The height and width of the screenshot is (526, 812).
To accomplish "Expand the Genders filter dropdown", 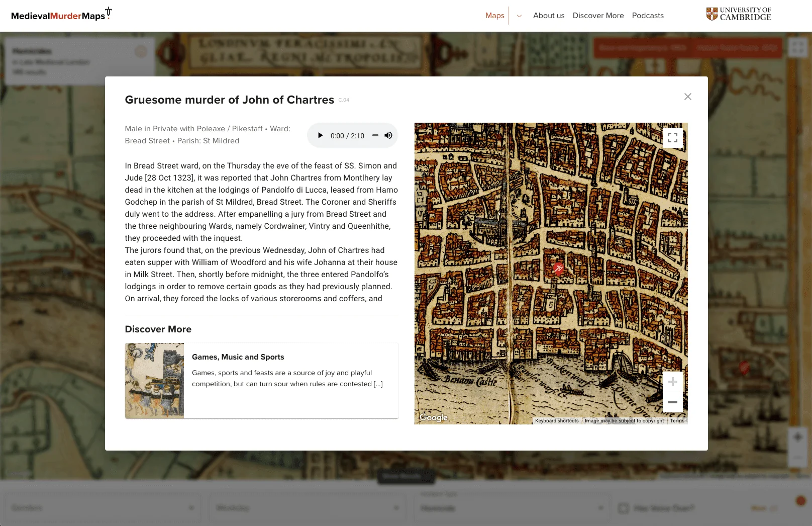I will (x=103, y=508).
